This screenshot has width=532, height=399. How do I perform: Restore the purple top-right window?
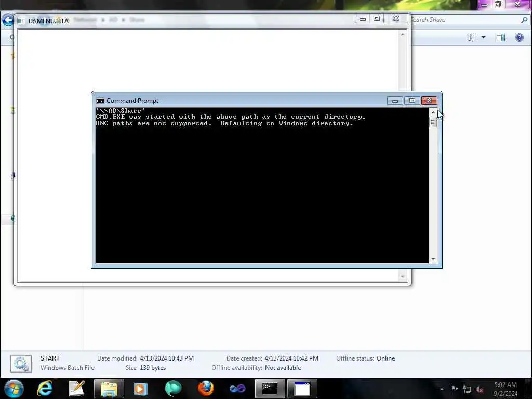[x=497, y=5]
